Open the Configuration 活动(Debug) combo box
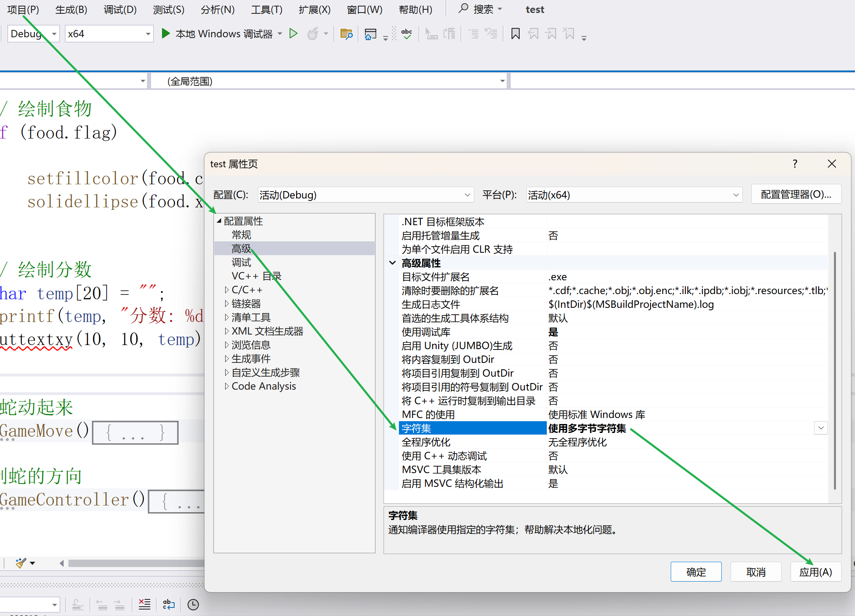855x616 pixels. click(366, 195)
